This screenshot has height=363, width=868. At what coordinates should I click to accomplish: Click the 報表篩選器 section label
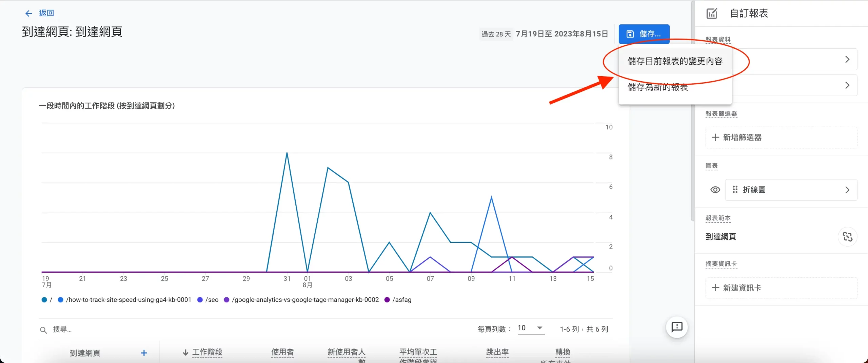tap(721, 113)
